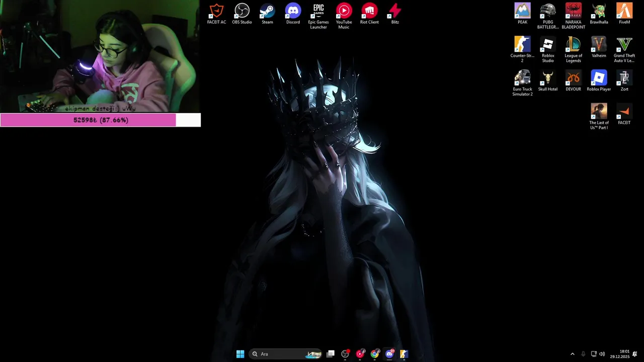The image size is (644, 362).
Task: Open Google Chrome from the taskbar
Action: pos(374,354)
